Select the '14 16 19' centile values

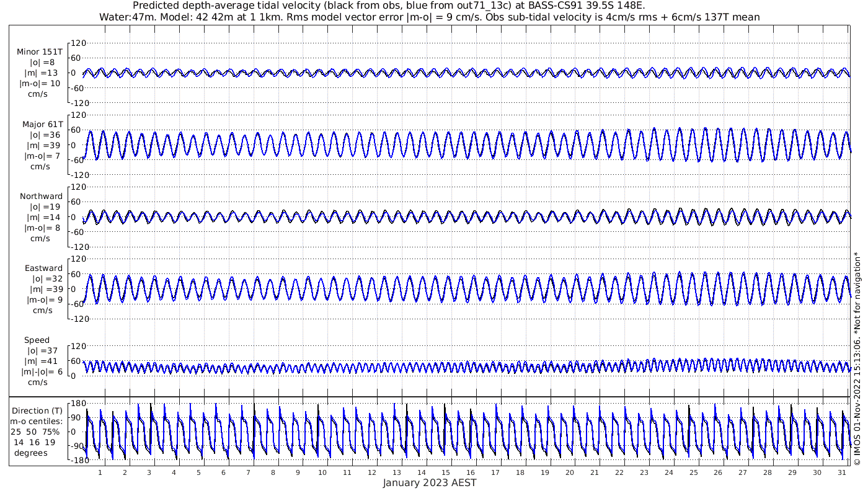[35, 442]
